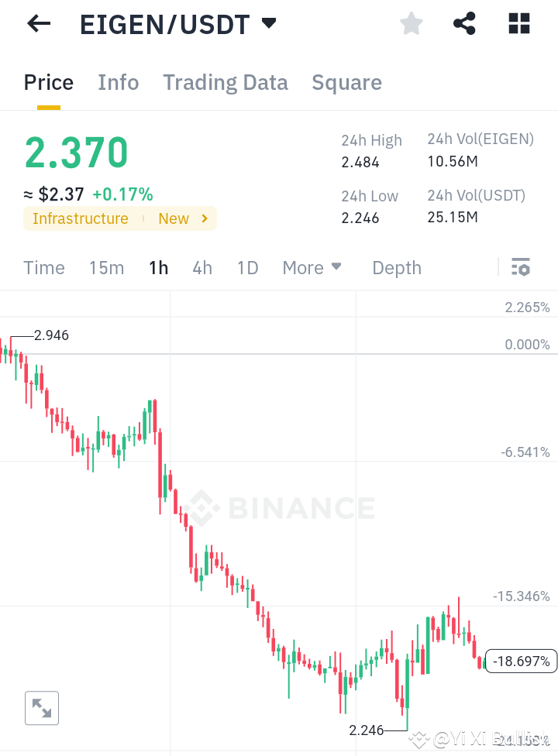This screenshot has width=558, height=756.
Task: Expand the chart to fullscreen
Action: (41, 707)
